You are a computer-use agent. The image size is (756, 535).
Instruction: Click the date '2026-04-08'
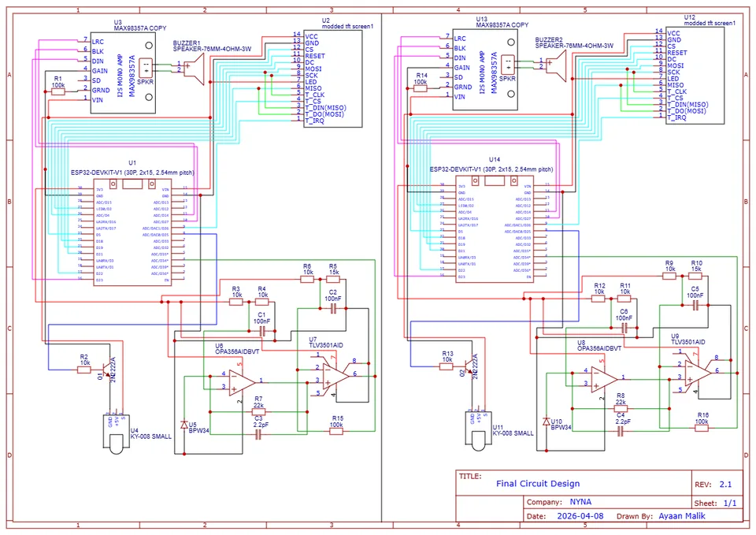pos(580,516)
